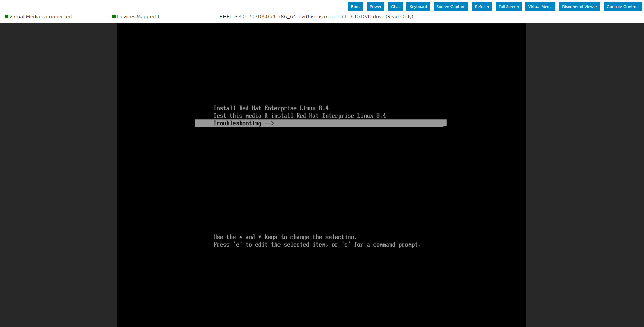Click the highlighted Troubleshooting entry arrow
The width and height of the screenshot is (644, 327).
pos(270,123)
